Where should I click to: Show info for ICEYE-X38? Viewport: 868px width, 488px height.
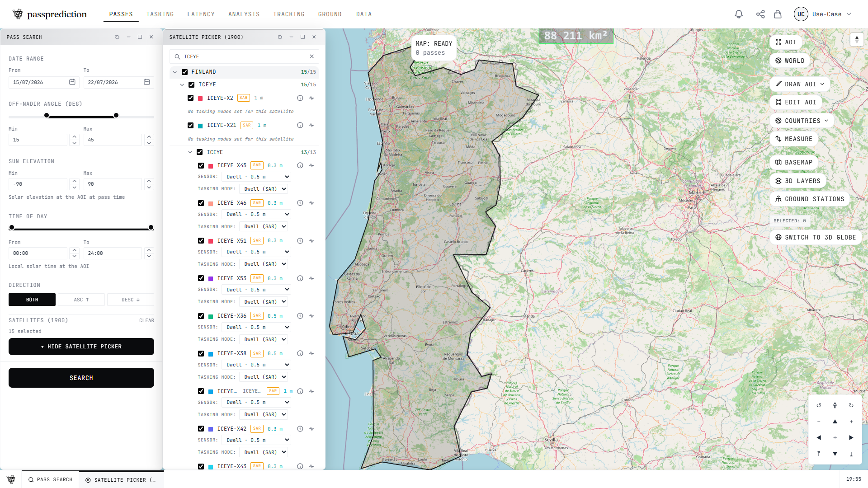300,353
